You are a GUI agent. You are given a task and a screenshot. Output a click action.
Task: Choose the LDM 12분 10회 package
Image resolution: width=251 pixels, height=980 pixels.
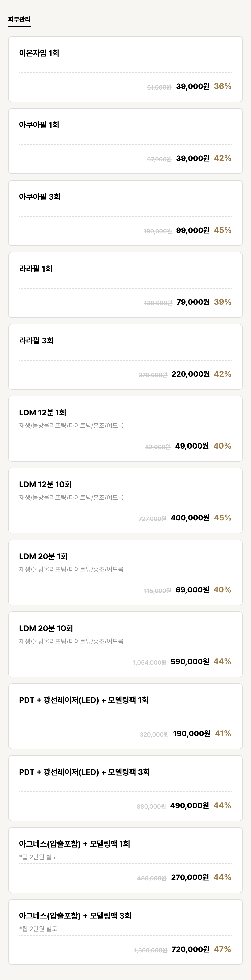[125, 501]
